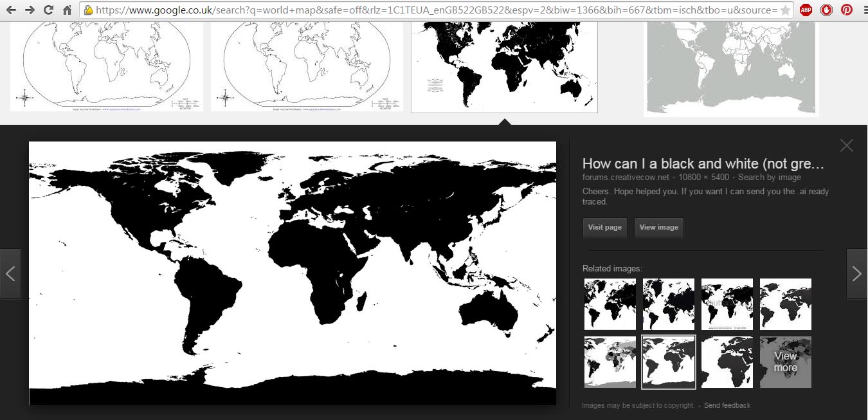Image resolution: width=868 pixels, height=420 pixels.
Task: Open the third related image in top row
Action: click(x=727, y=304)
